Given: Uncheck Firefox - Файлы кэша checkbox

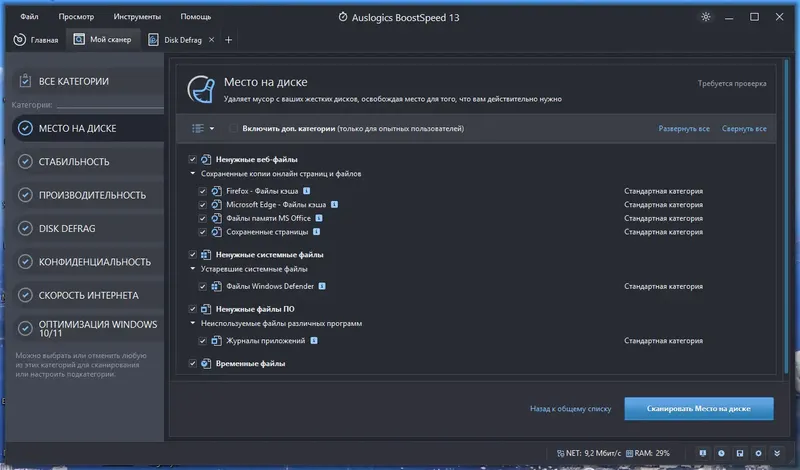Looking at the screenshot, I should point(203,191).
